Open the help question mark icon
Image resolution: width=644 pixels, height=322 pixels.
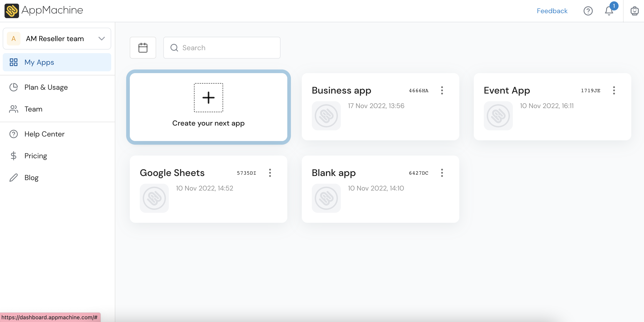click(588, 11)
